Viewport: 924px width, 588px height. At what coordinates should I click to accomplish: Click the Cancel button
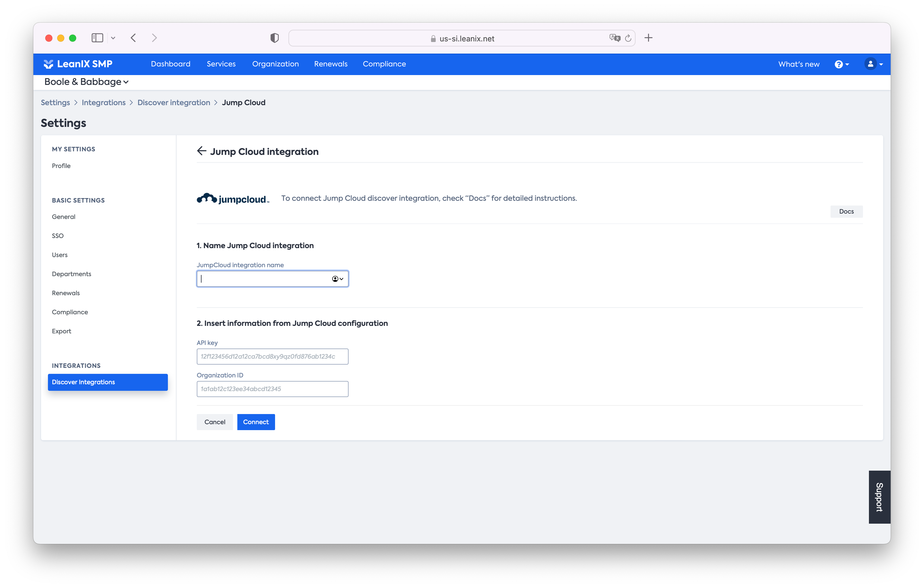click(215, 422)
